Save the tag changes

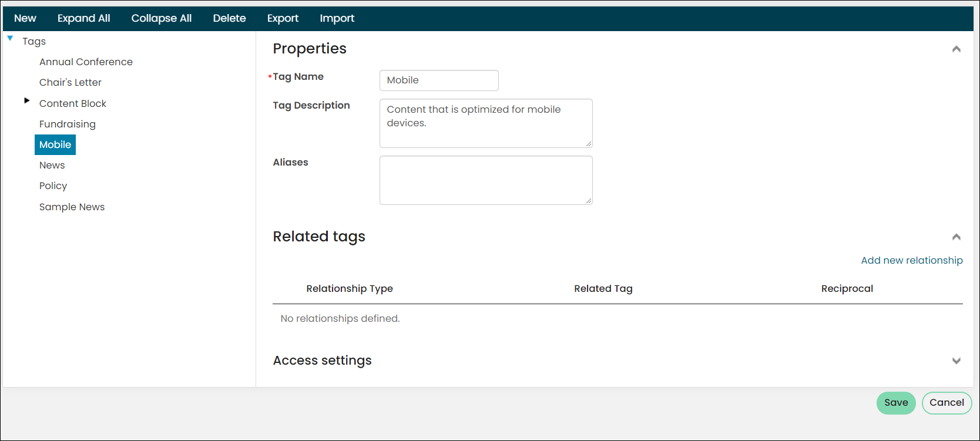pos(896,403)
